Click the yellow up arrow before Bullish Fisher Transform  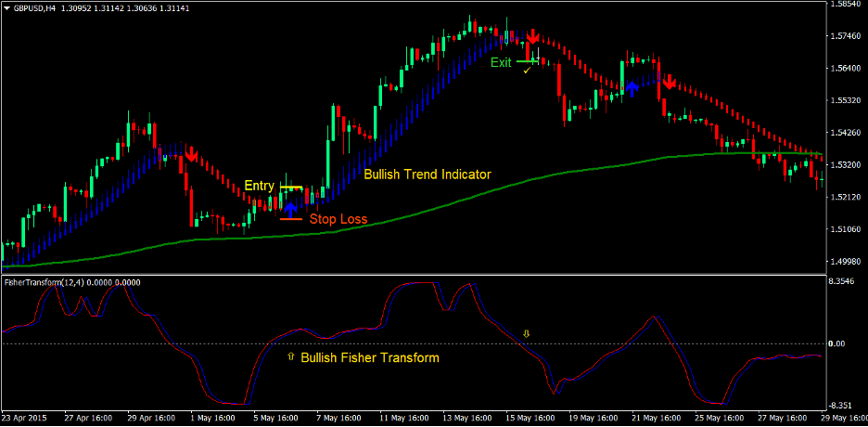tap(290, 356)
